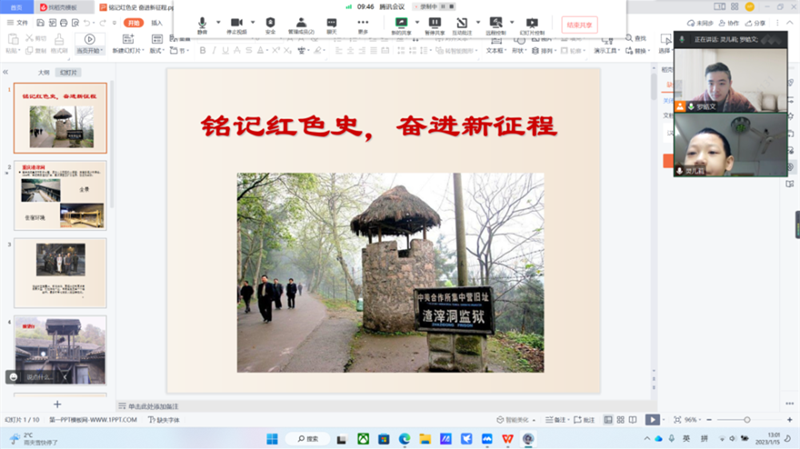Image resolution: width=800 pixels, height=449 pixels.
Task: Click the Find (查找) button
Action: tap(636, 38)
